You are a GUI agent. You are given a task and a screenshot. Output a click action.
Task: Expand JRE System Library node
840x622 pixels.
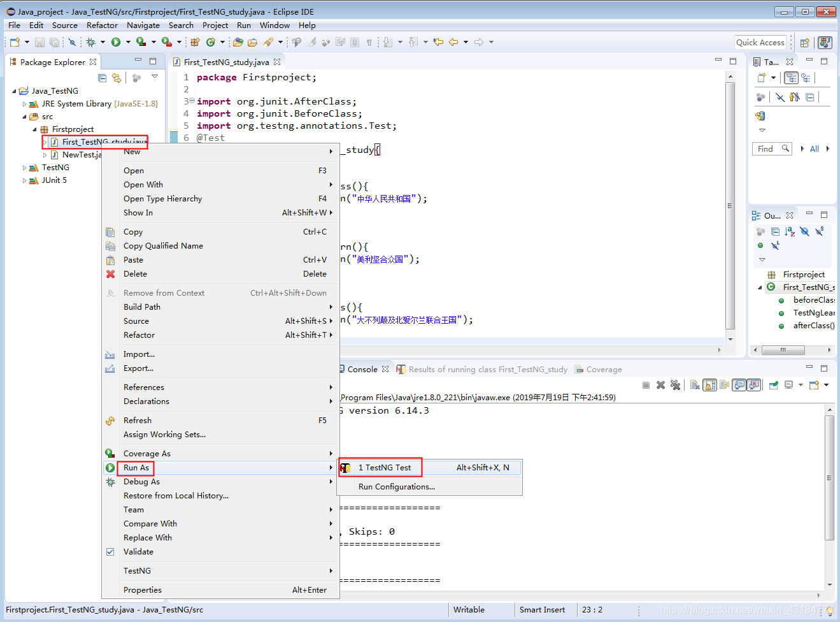tap(24, 104)
